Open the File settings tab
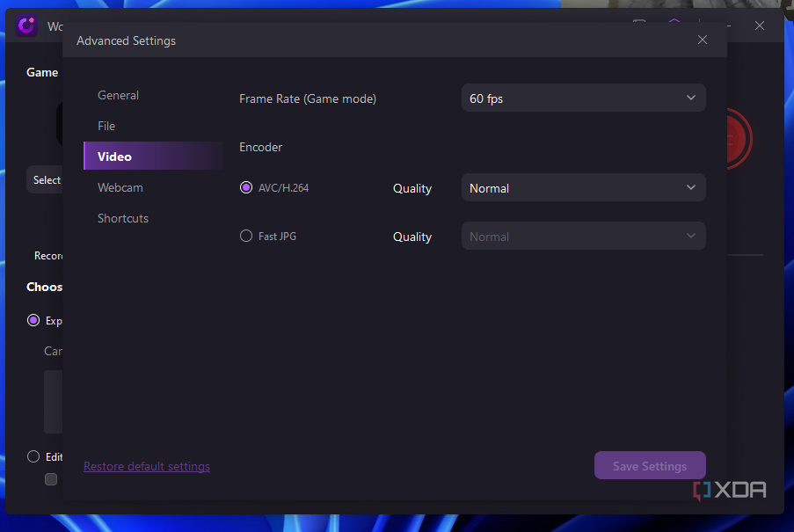 pyautogui.click(x=106, y=126)
